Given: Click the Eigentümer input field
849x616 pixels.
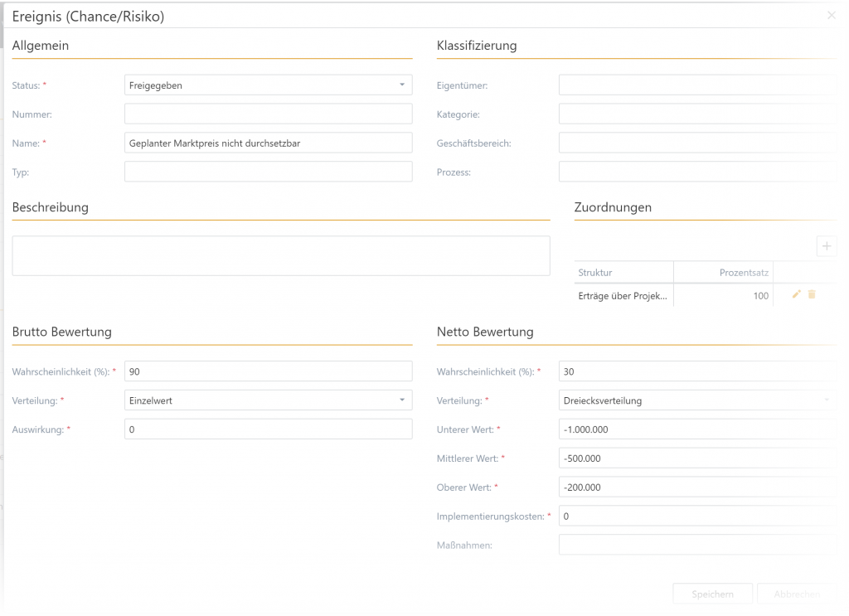Looking at the screenshot, I should pos(697,85).
